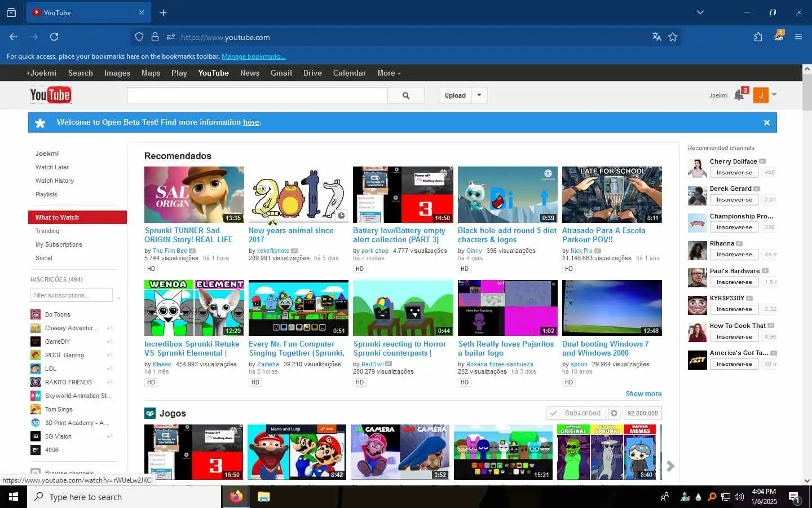Reload the page in Firefox
812x508 pixels.
(x=54, y=37)
